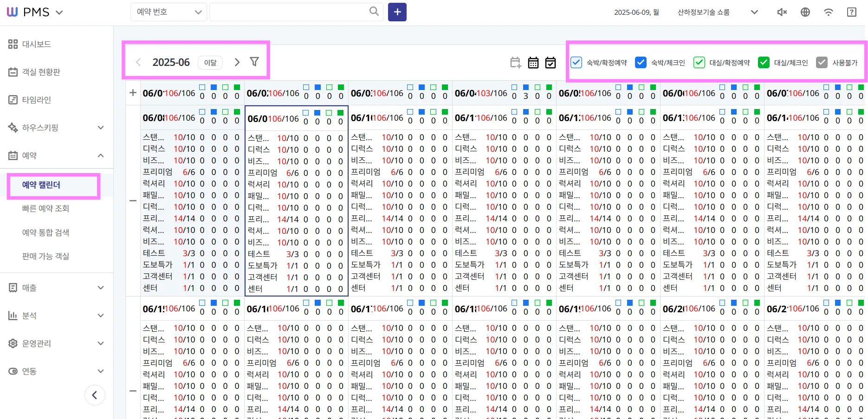Collapse the week row starting 06/15
This screenshot has height=419, width=868.
[133, 391]
